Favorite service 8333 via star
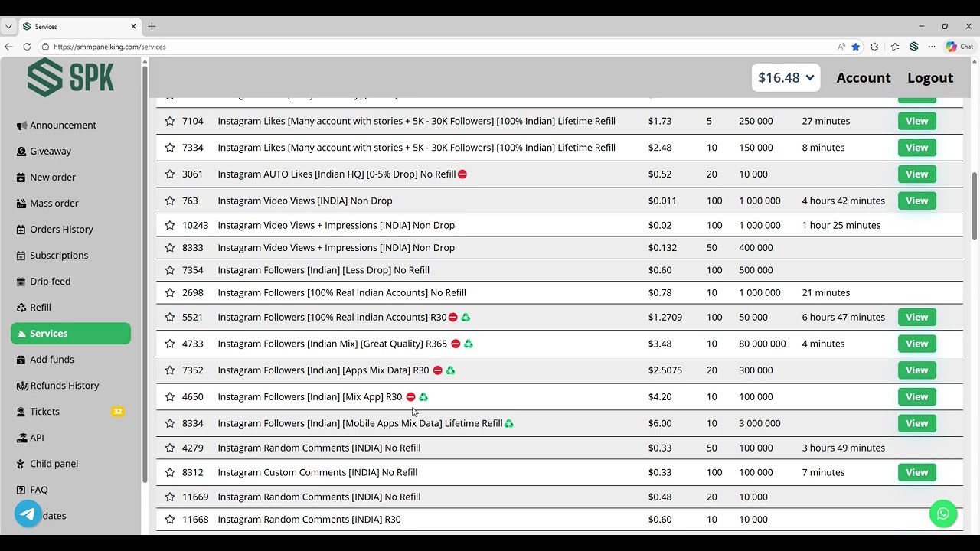 click(170, 248)
